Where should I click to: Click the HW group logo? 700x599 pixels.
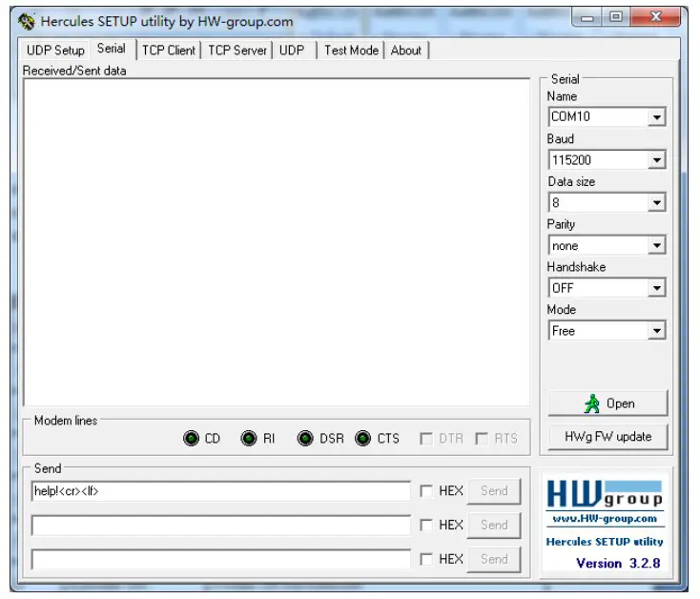pos(605,493)
